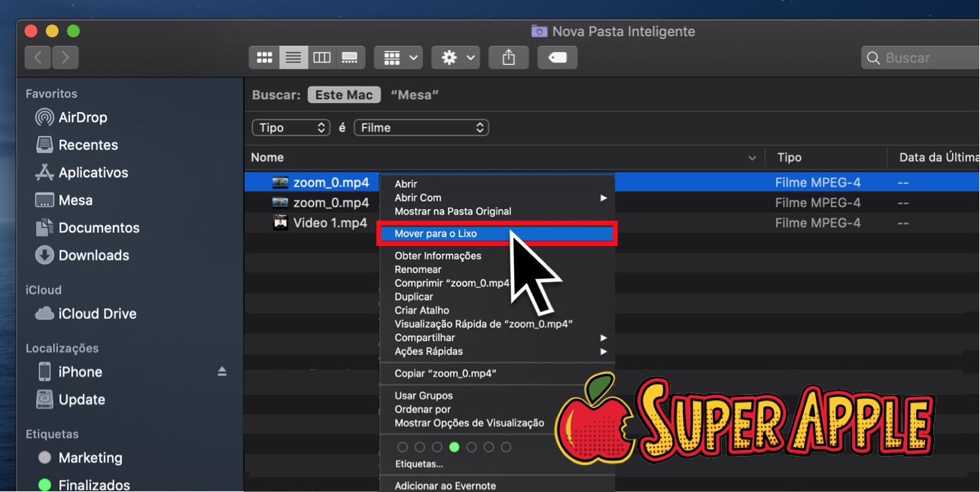Screen dimensions: 980x492
Task: Pick the green tag color dot
Action: (454, 447)
